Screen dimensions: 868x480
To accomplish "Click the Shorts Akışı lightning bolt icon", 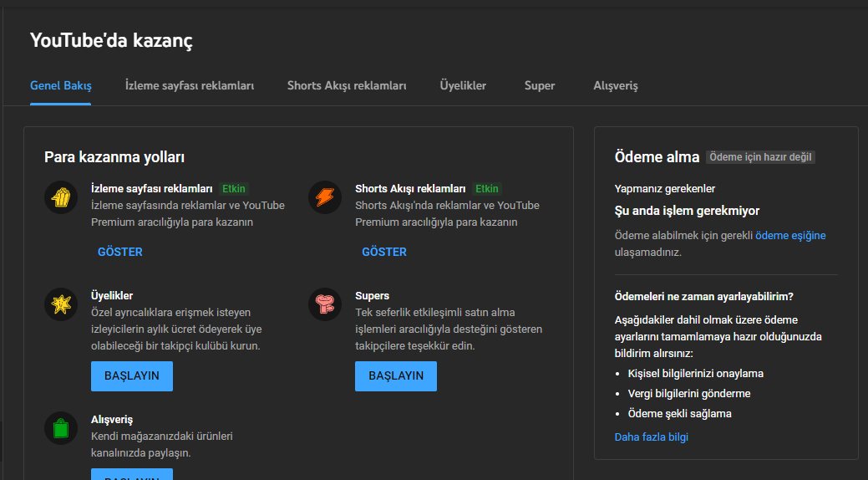I will (x=325, y=197).
